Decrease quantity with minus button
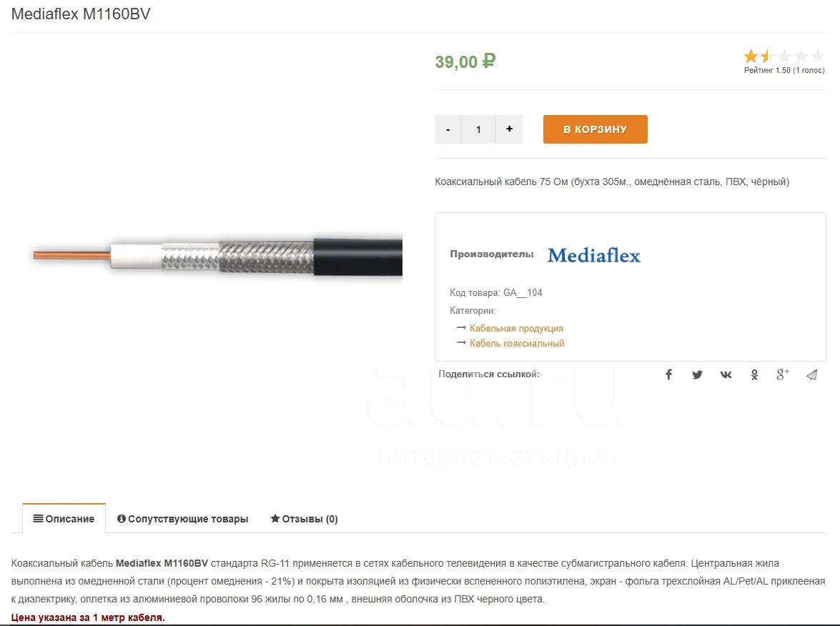The width and height of the screenshot is (840, 626). 448,129
